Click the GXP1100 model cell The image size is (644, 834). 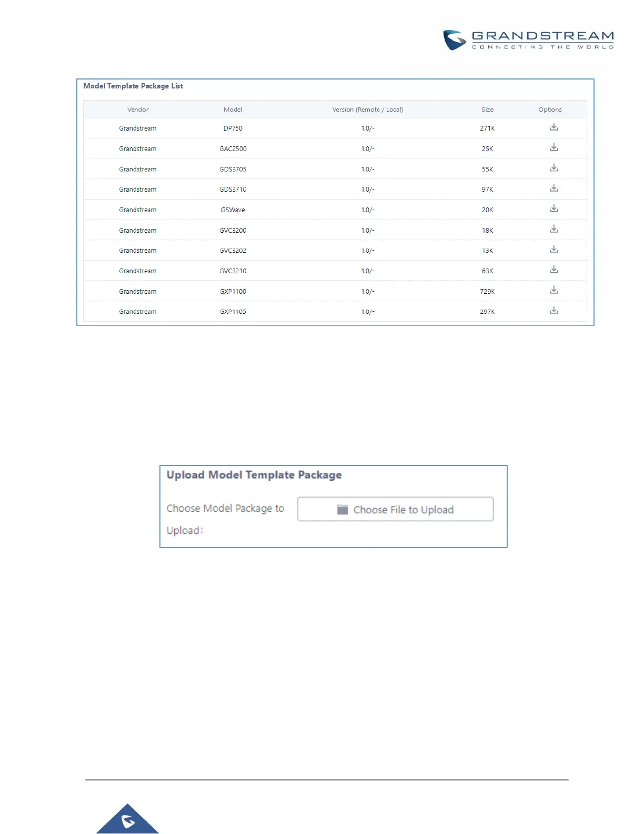coord(233,292)
